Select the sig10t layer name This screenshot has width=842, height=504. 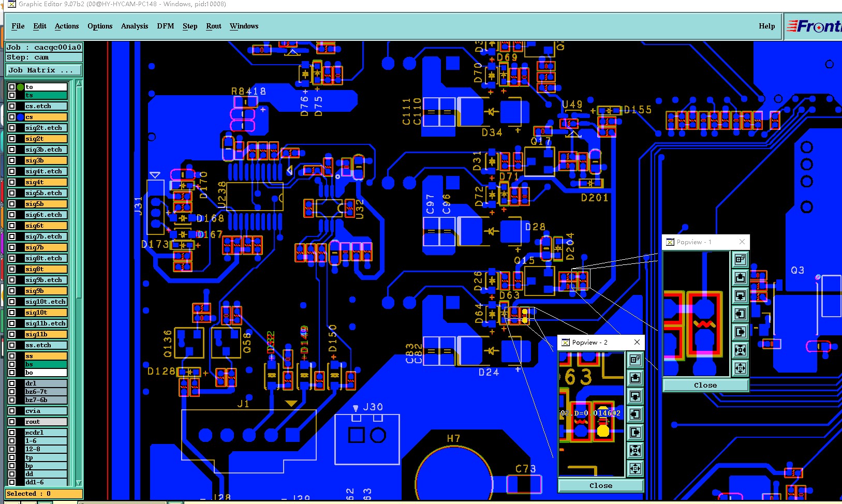tap(46, 313)
